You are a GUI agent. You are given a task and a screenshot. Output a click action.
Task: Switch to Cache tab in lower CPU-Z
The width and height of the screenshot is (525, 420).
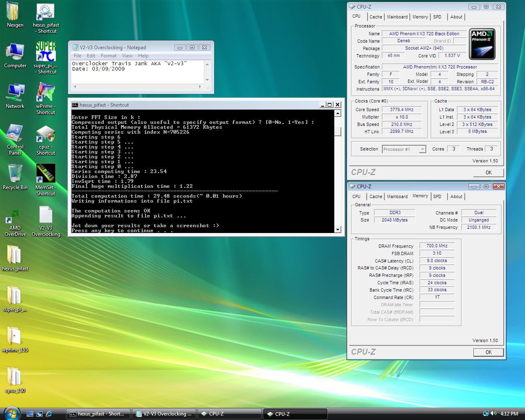(x=376, y=196)
